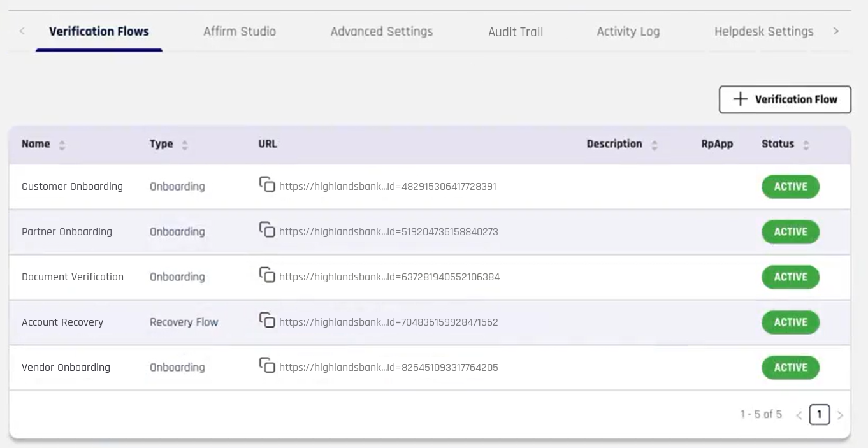
Task: Go to previous page of results
Action: (799, 415)
